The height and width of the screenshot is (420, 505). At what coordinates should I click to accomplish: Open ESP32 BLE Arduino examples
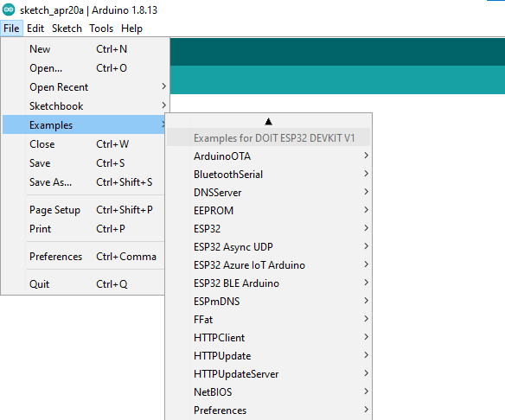point(269,283)
